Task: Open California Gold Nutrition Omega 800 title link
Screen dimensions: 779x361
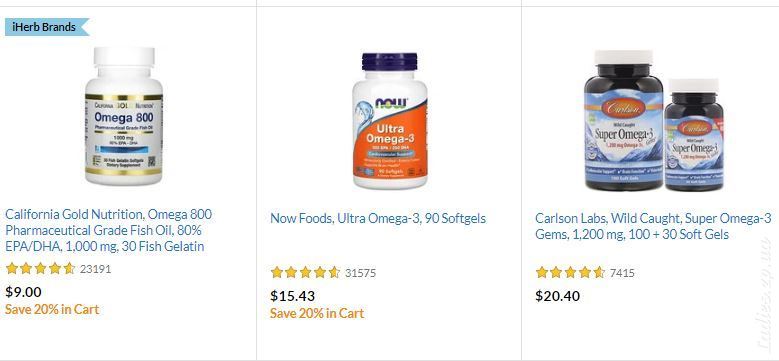Action: tap(108, 230)
